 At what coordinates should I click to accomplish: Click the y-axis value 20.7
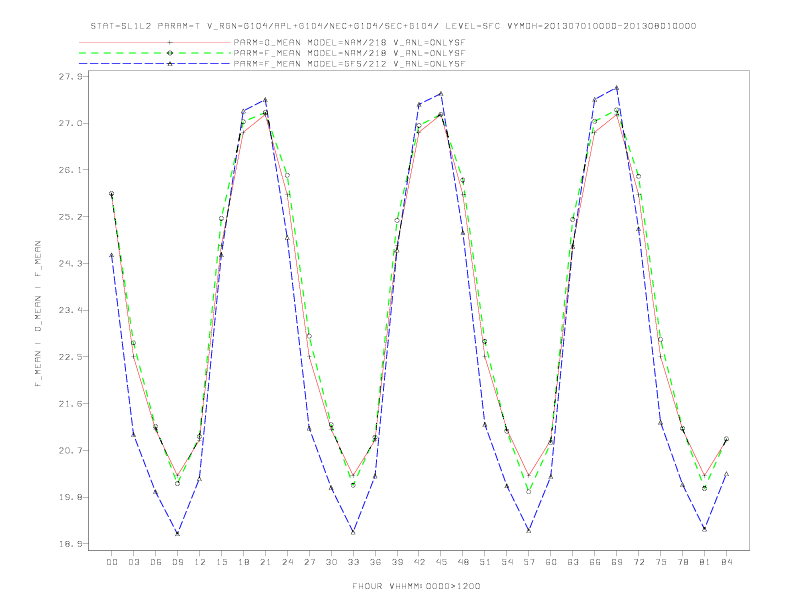[70, 450]
